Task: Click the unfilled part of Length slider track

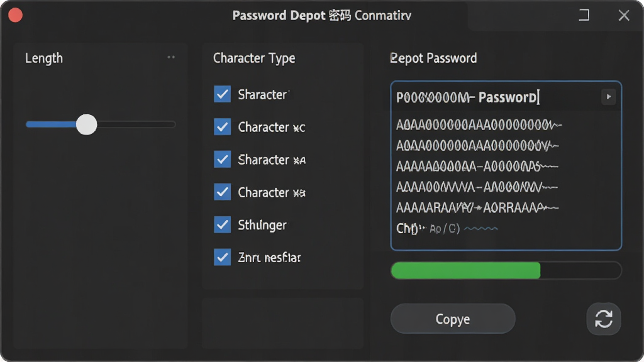Action: pos(136,124)
